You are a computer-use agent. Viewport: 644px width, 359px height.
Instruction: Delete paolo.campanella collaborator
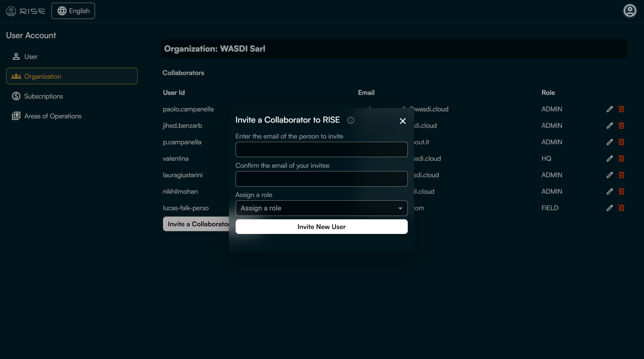point(621,109)
